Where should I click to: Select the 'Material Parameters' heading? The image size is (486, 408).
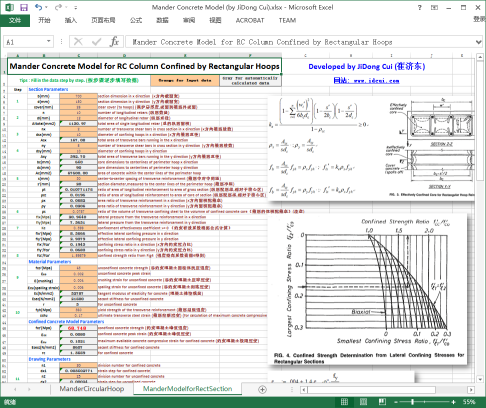click(50, 262)
